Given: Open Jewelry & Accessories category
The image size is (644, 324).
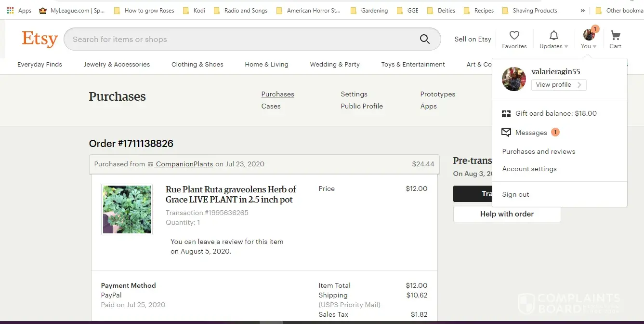Looking at the screenshot, I should [117, 64].
